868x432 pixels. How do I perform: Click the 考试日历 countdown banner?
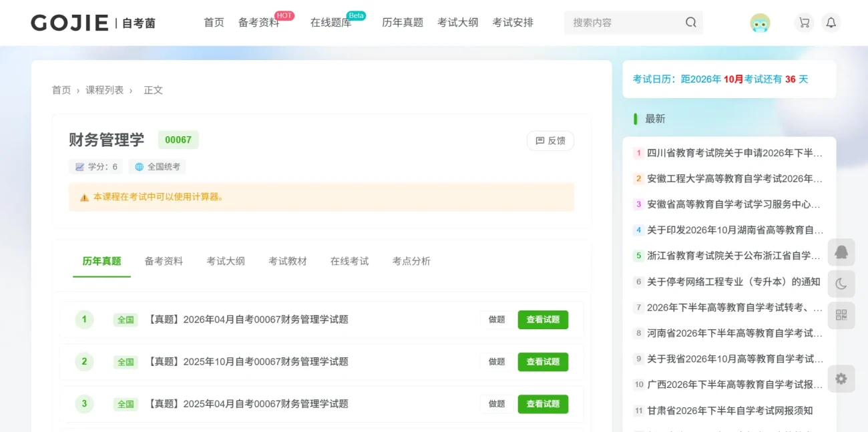click(729, 79)
